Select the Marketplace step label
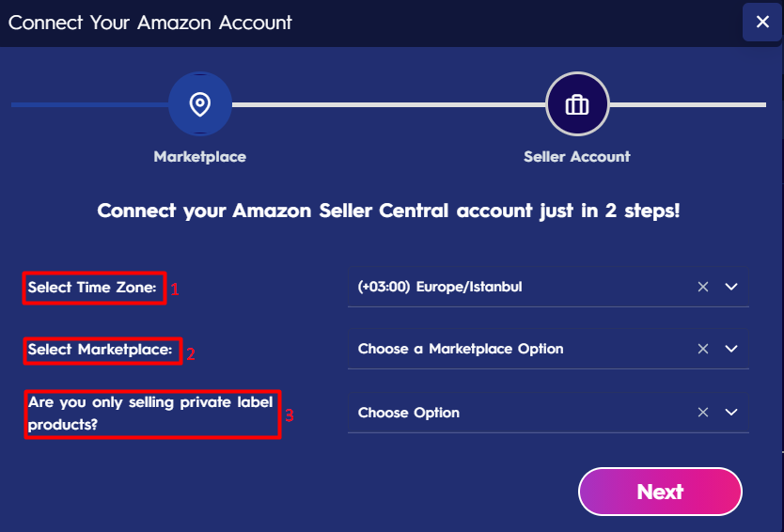 (200, 157)
